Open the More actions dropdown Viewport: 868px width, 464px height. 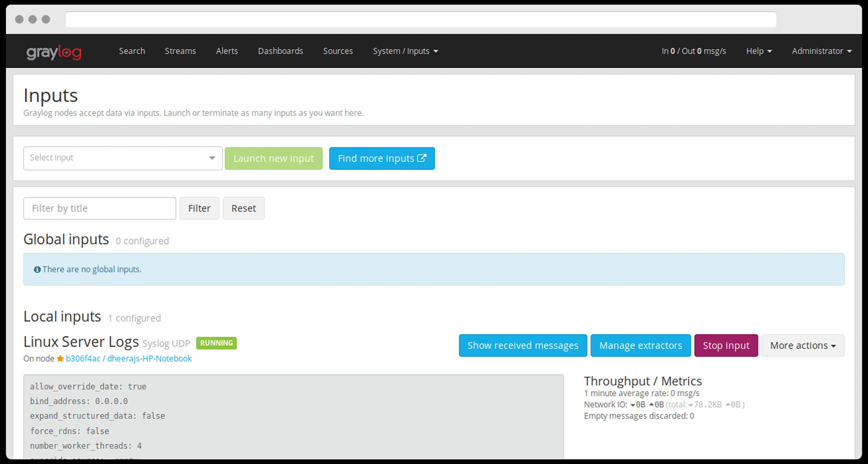(803, 345)
